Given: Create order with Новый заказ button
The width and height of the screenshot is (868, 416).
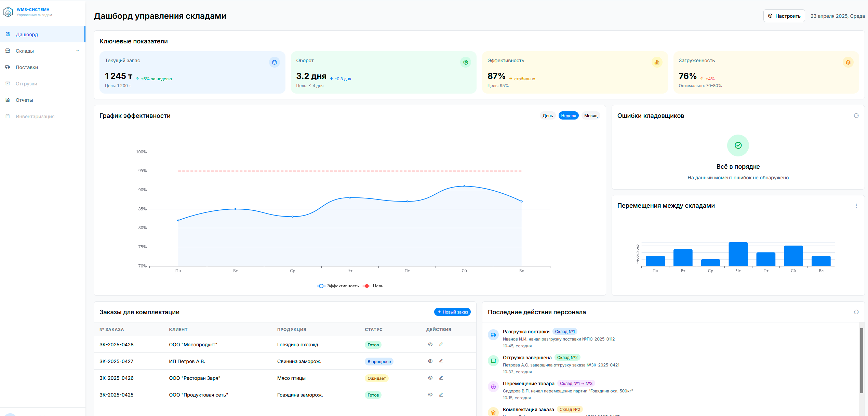Looking at the screenshot, I should tap(452, 312).
